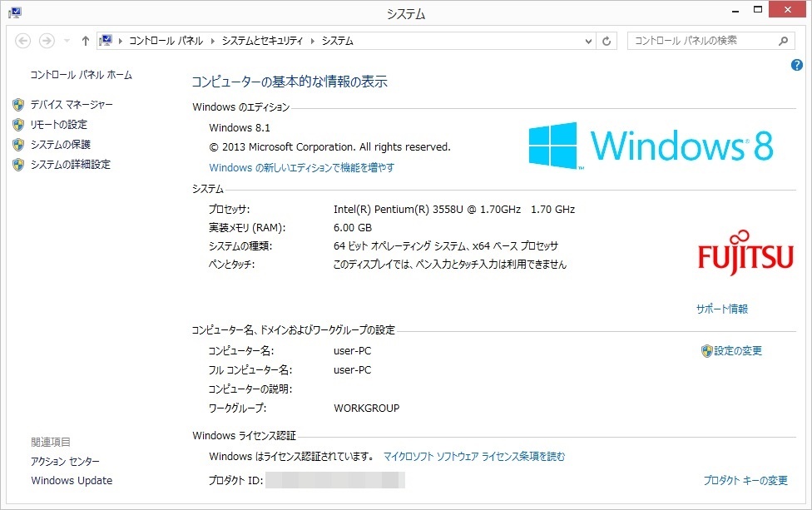The height and width of the screenshot is (510, 812).
Task: Go up one level with up arrow
Action: coord(86,41)
